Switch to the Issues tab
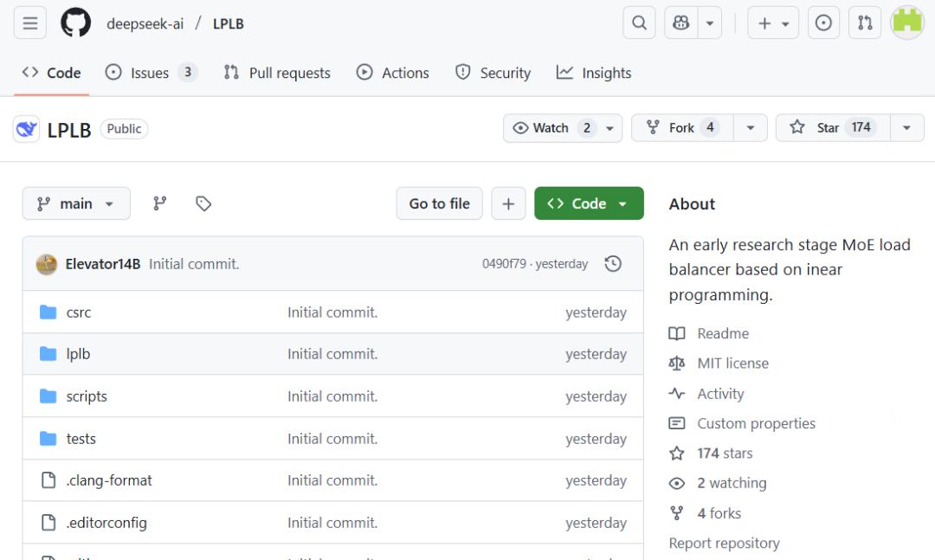The height and width of the screenshot is (560, 935). click(150, 73)
